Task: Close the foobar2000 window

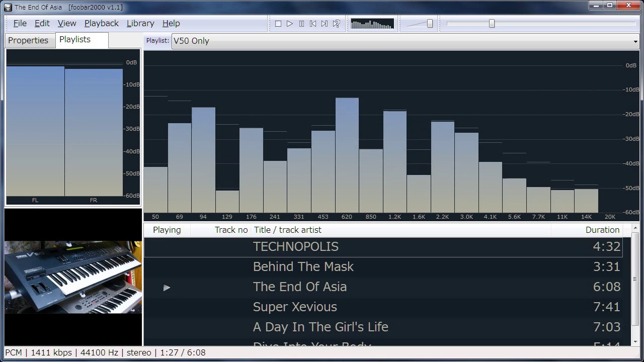Action: click(x=628, y=6)
